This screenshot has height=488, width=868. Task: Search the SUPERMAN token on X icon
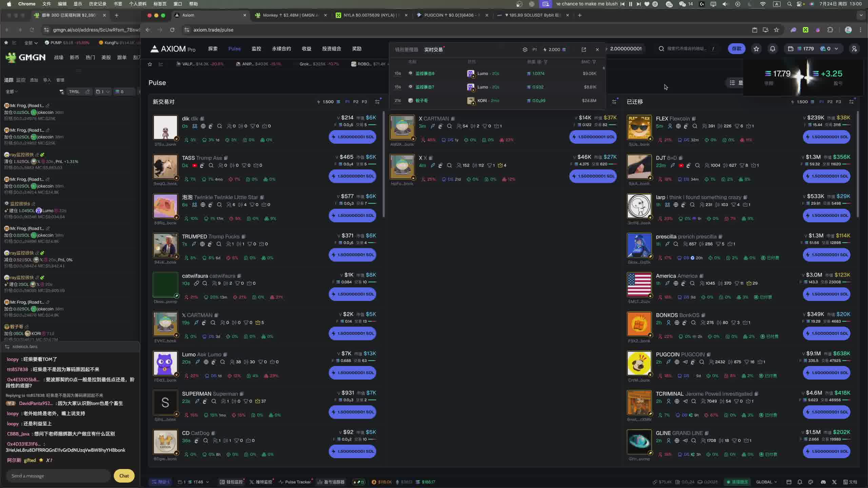214,401
